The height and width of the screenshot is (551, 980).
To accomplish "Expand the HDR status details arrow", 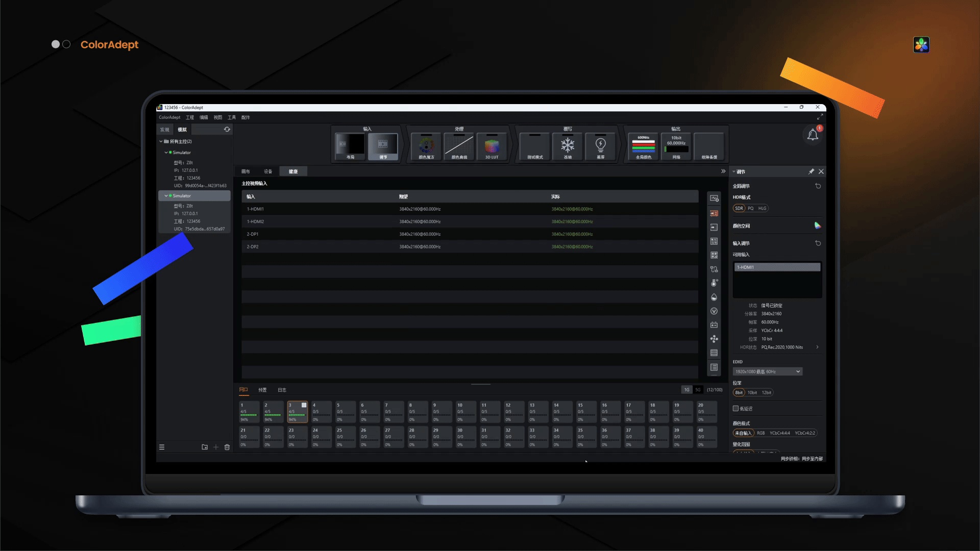I will (x=817, y=347).
